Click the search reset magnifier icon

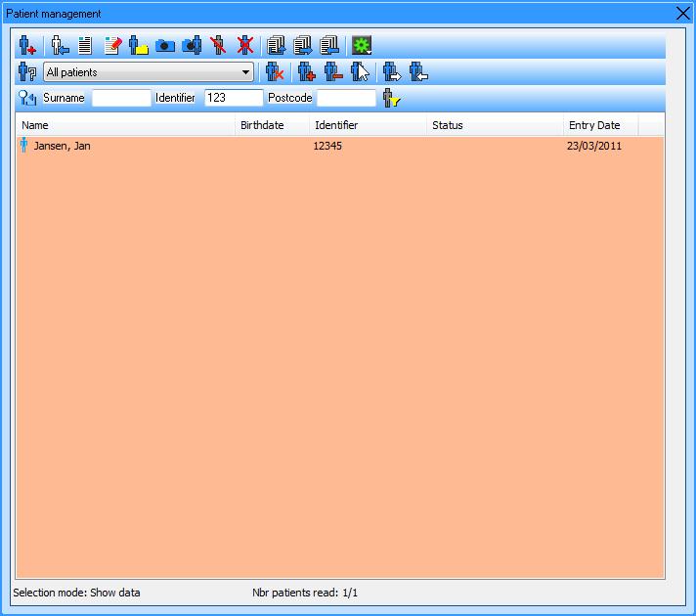coord(27,98)
